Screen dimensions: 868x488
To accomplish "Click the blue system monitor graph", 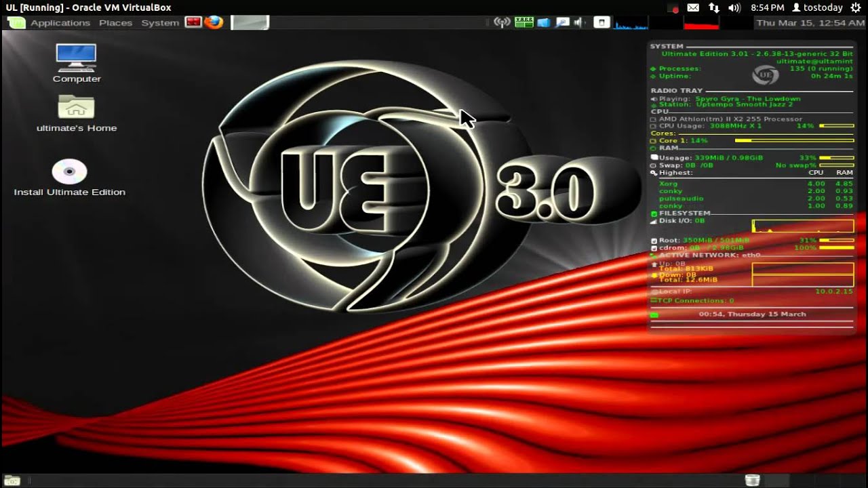I will [x=631, y=23].
